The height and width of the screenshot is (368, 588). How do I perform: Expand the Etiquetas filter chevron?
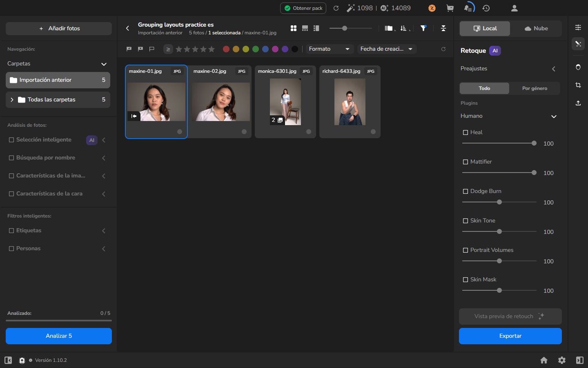tap(104, 231)
